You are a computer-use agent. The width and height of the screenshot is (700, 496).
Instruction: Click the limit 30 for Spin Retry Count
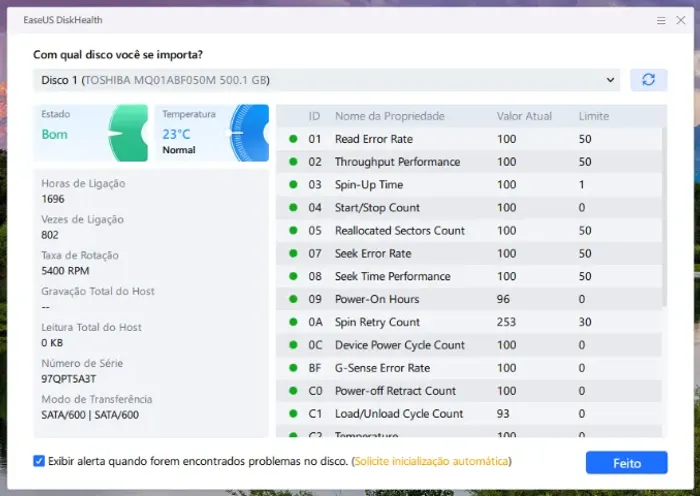[x=585, y=322]
